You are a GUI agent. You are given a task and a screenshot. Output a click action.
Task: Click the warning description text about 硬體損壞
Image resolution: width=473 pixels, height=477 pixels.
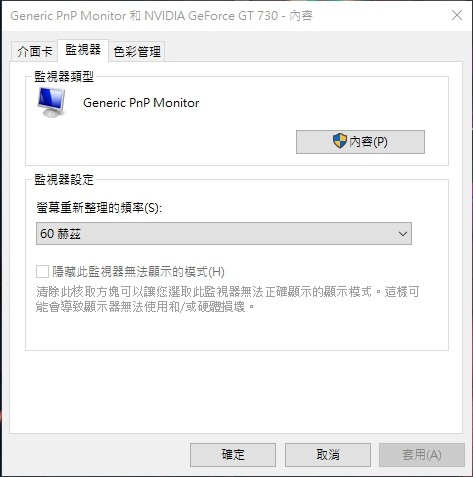click(x=228, y=299)
